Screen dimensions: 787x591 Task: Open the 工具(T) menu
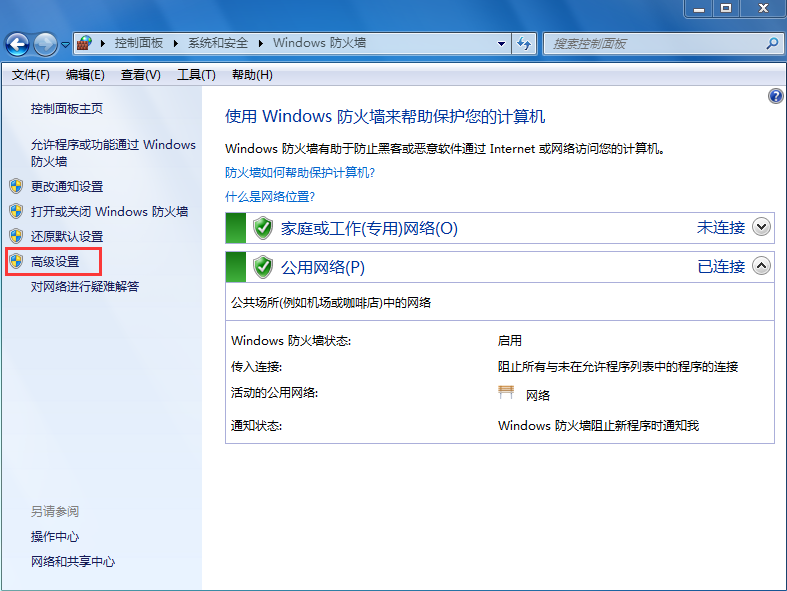click(x=195, y=75)
